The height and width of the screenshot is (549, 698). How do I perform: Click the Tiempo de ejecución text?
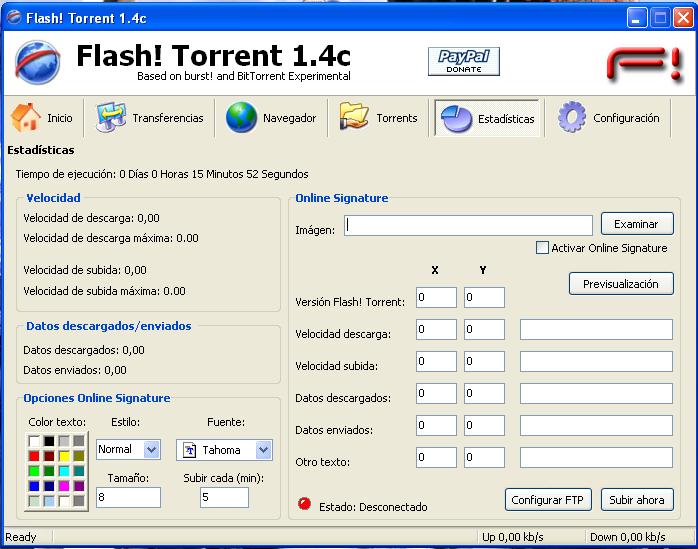(x=162, y=174)
